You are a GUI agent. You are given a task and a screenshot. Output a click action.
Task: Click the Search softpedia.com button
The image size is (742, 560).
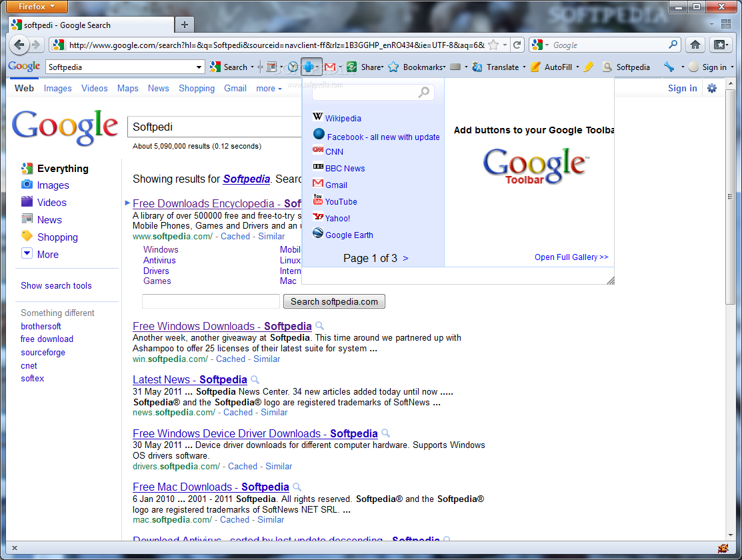(334, 301)
